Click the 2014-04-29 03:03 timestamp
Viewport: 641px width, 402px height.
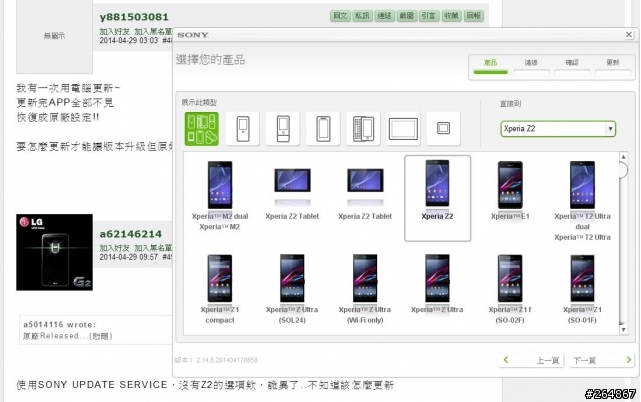129,40
